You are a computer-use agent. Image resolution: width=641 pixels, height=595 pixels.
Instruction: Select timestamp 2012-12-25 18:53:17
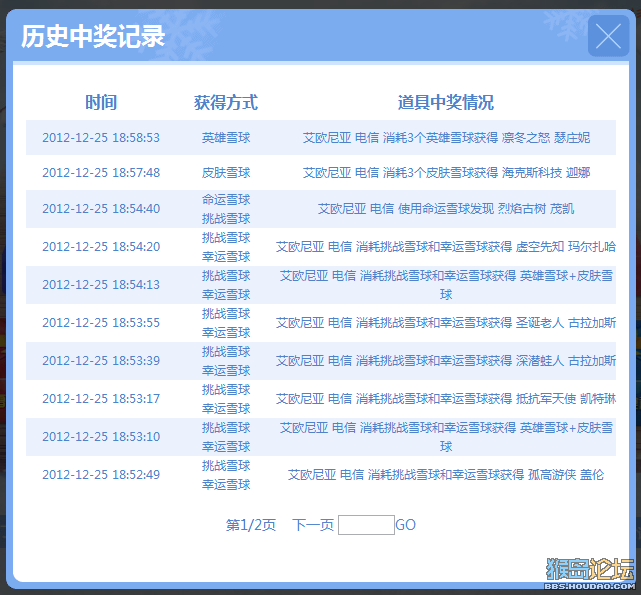(101, 399)
